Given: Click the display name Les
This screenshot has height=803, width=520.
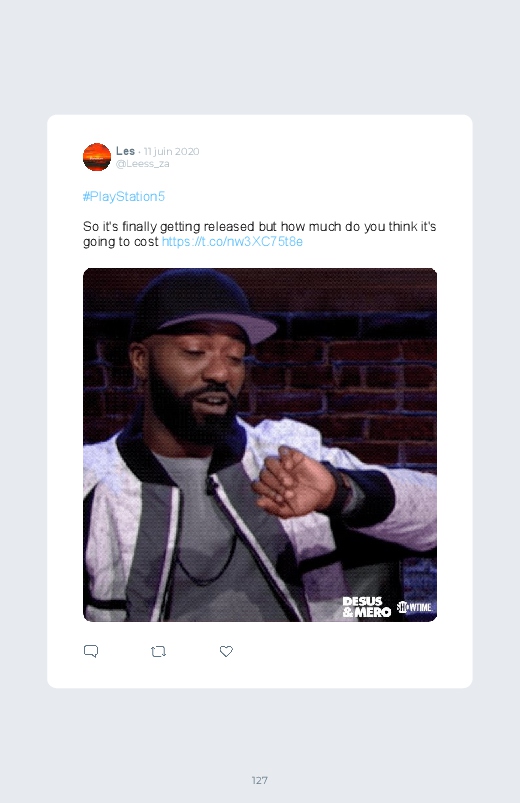Looking at the screenshot, I should [x=126, y=151].
